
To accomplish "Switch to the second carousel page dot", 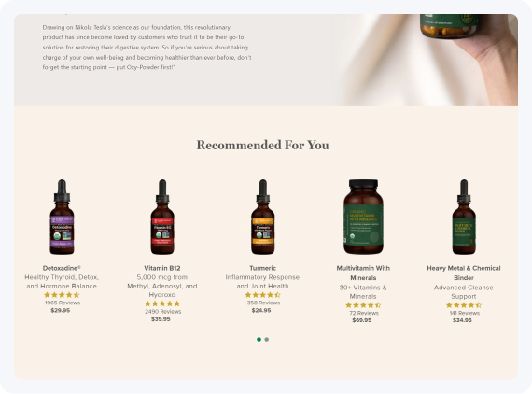I will point(267,339).
